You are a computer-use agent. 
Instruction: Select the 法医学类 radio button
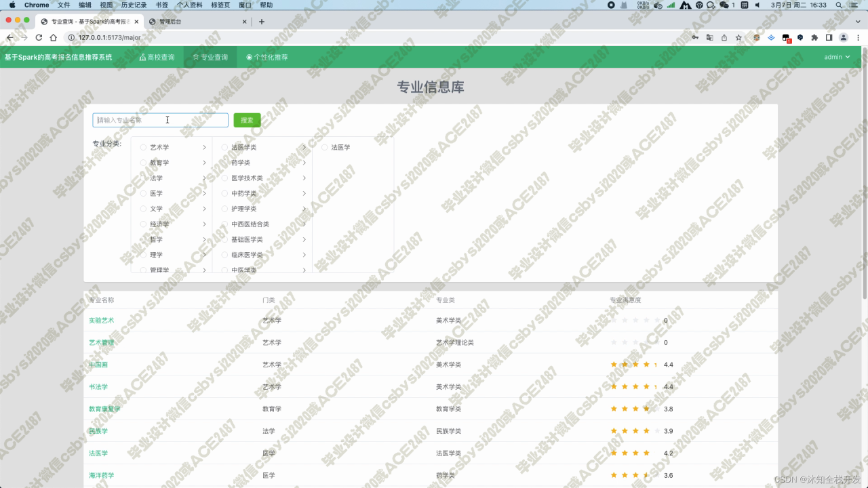pos(224,147)
